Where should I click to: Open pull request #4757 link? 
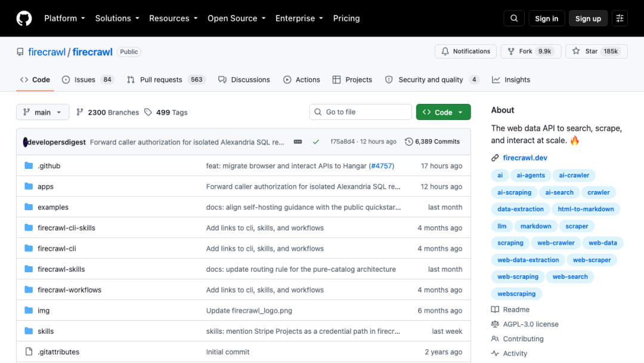coord(382,165)
